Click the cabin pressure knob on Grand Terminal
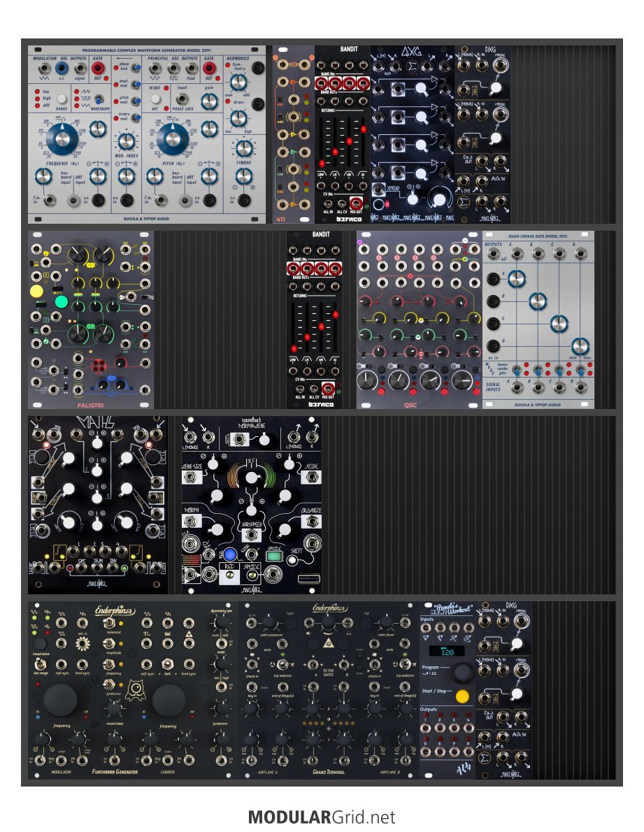The image size is (644, 832). click(269, 622)
